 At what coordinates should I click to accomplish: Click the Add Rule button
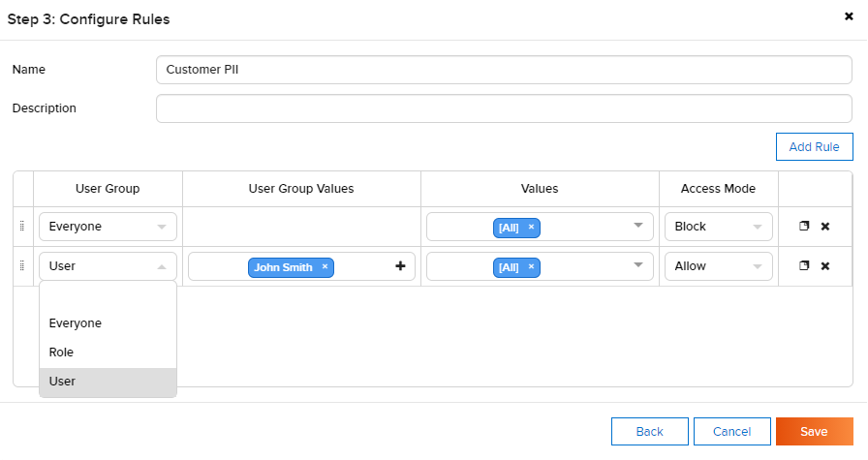click(815, 146)
